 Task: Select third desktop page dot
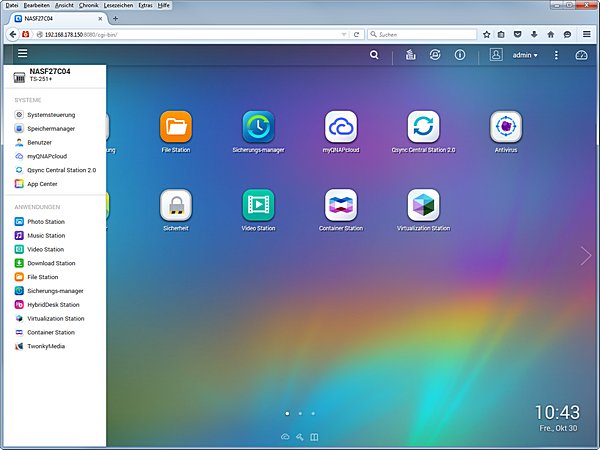(313, 413)
